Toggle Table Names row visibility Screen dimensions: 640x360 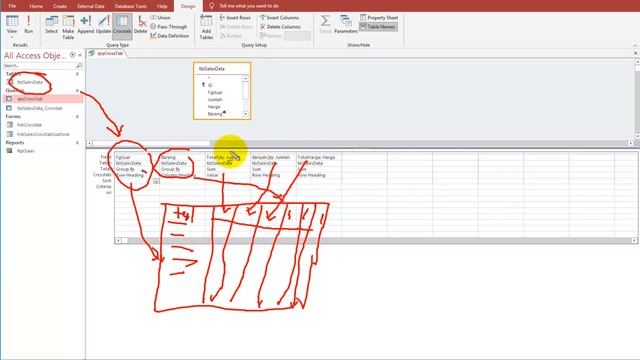[378, 27]
